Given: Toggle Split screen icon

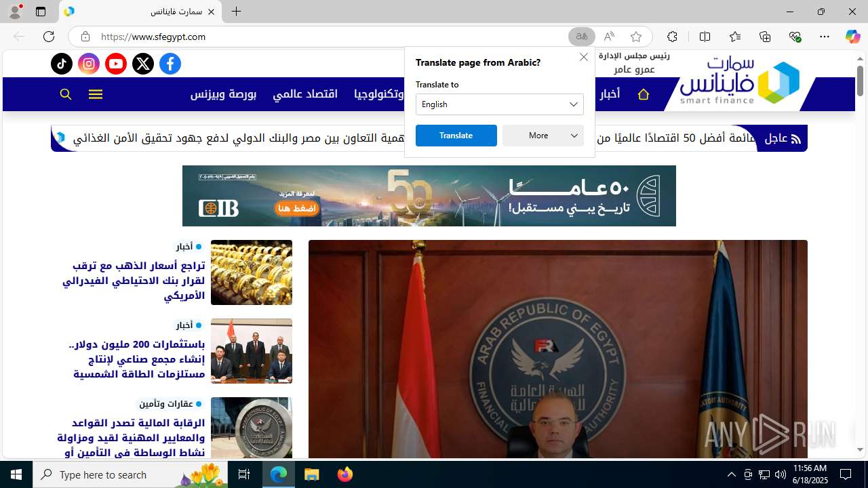Looking at the screenshot, I should click(705, 37).
